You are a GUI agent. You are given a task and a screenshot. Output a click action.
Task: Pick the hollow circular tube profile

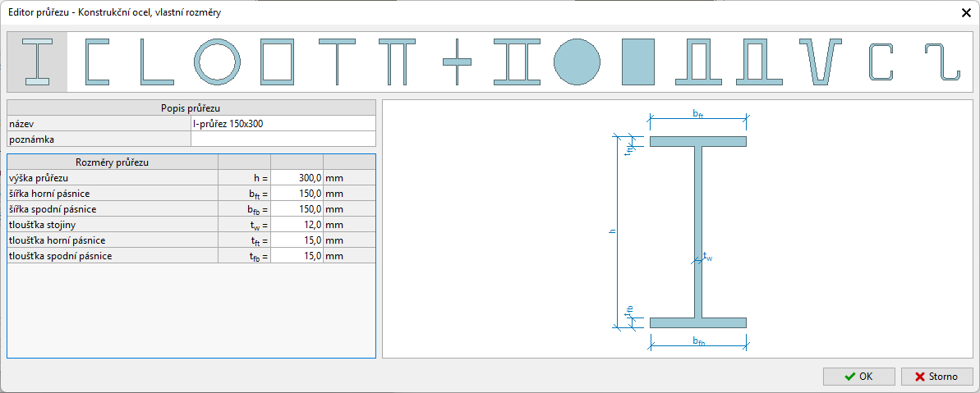[218, 62]
